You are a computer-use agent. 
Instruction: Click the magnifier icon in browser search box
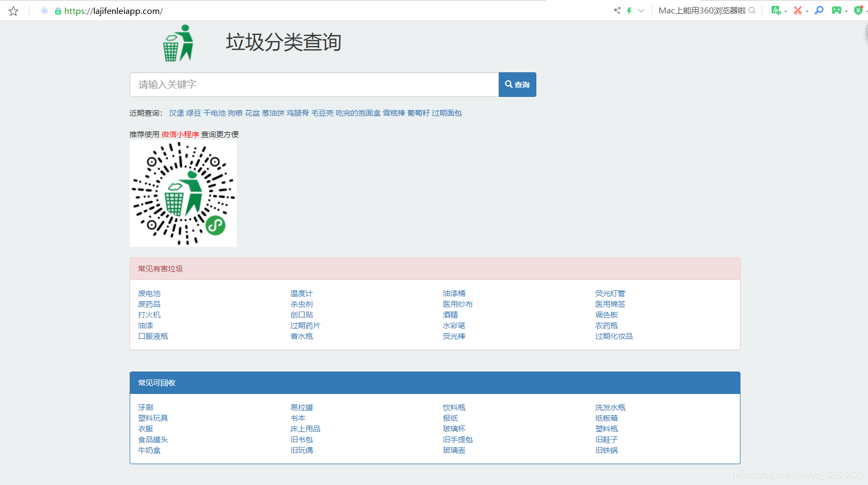(752, 10)
